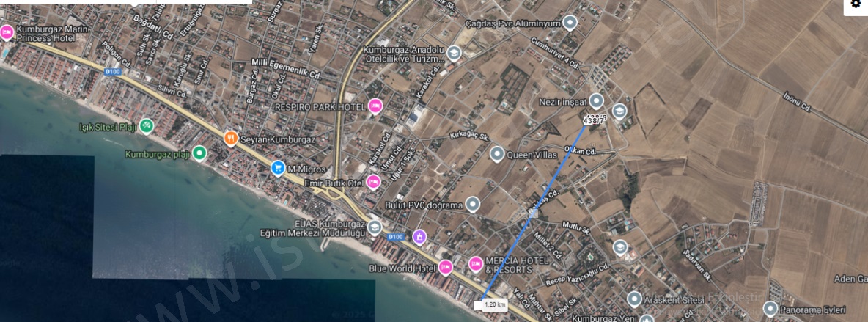Open the EÜAŞ Kumburgaz Eğitim Merkezi marker
Screen dimensions: 868x322
click(375, 227)
